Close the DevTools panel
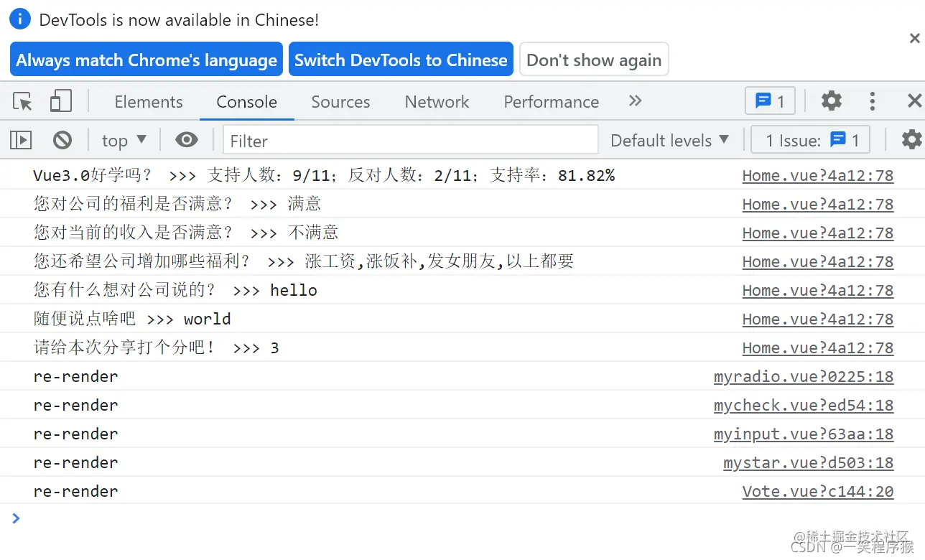Viewport: 925px width, 560px height. [x=914, y=101]
